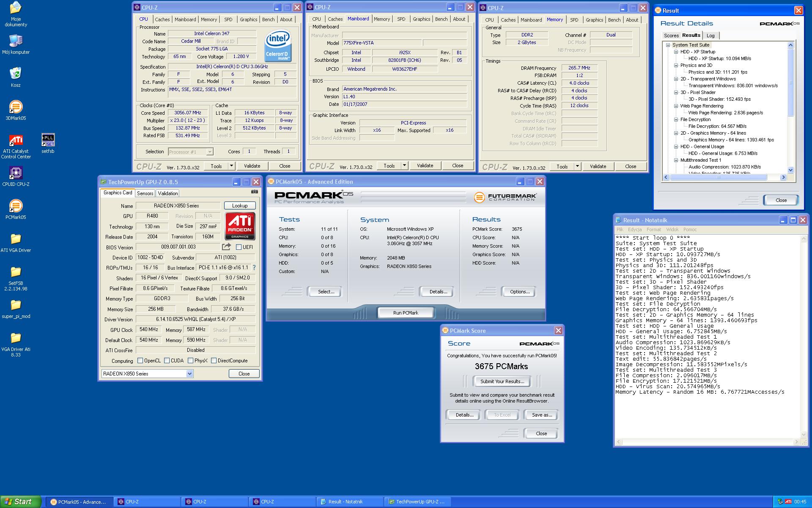Click GPU-Z BIOS save arrow icon
The width and height of the screenshot is (812, 508).
(227, 246)
